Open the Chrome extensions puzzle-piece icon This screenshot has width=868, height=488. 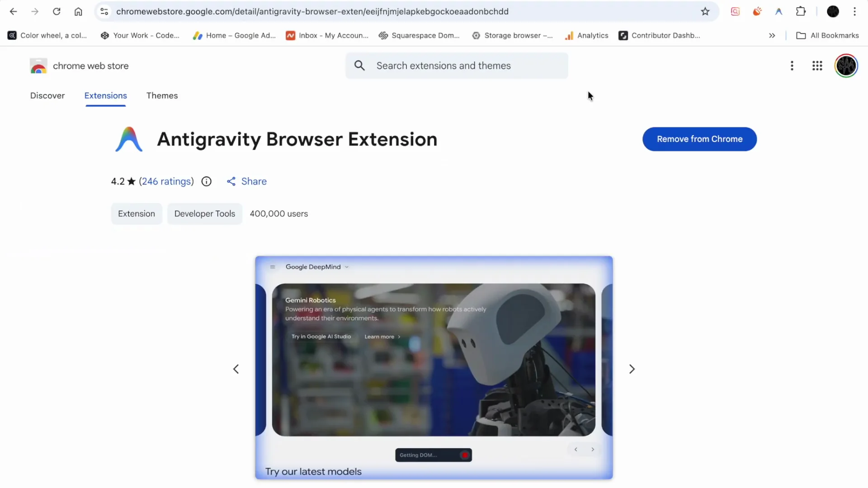coord(801,11)
